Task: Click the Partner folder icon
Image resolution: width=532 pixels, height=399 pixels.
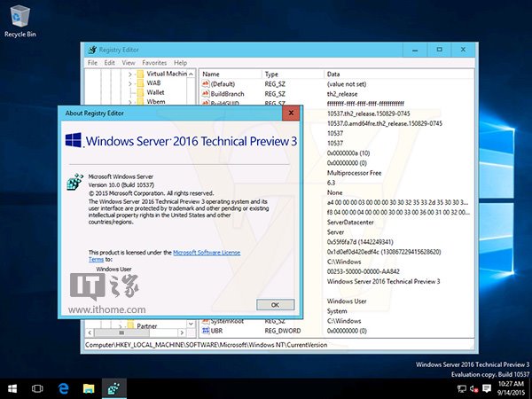Action: click(130, 325)
